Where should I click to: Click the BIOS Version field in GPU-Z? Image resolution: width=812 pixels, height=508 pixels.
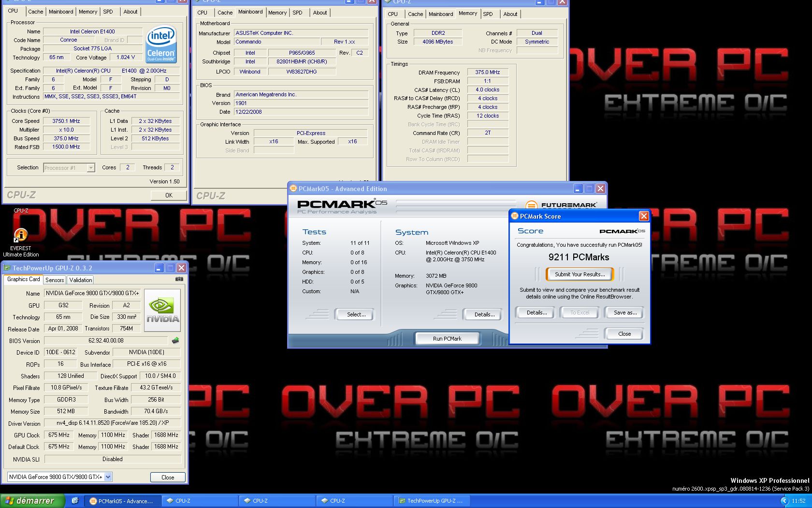click(x=106, y=341)
